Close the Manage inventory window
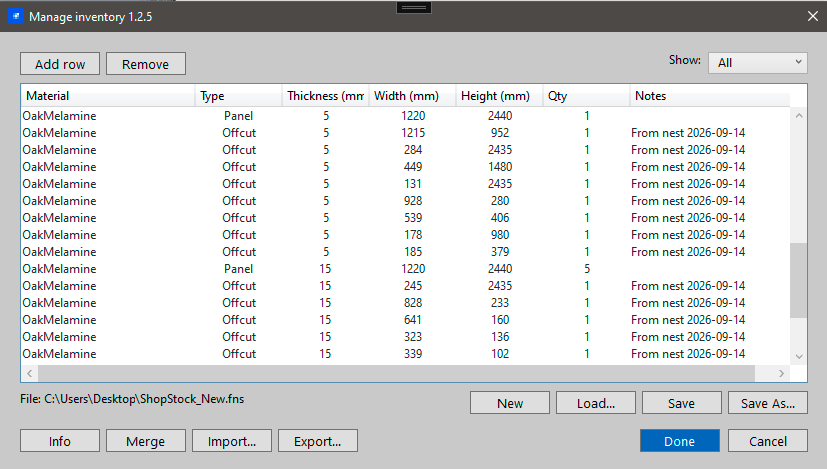The image size is (827, 469). tap(813, 16)
